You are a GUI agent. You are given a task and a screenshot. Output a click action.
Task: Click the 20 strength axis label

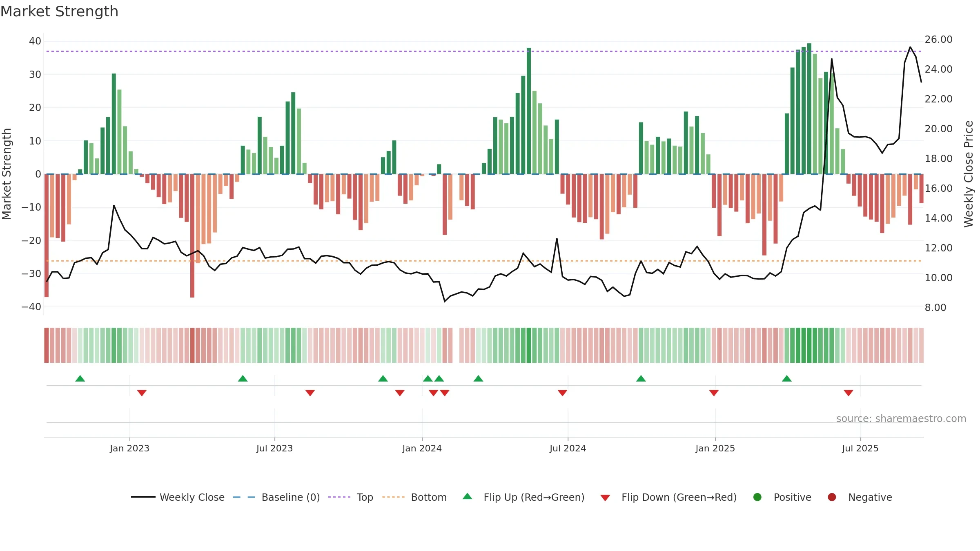click(x=35, y=108)
